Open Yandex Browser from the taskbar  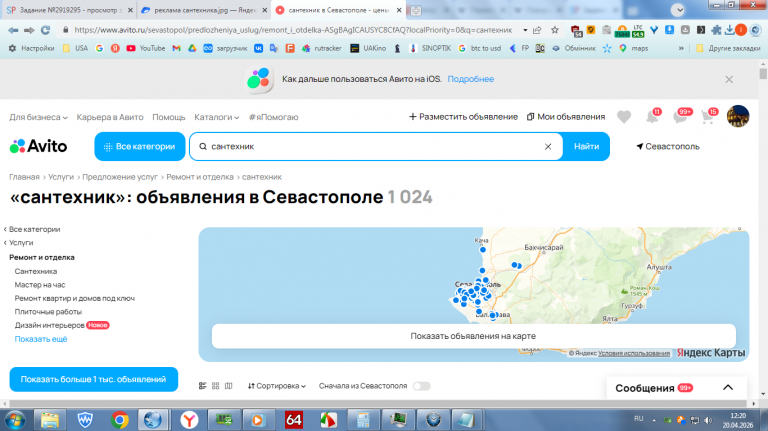[x=189, y=420]
